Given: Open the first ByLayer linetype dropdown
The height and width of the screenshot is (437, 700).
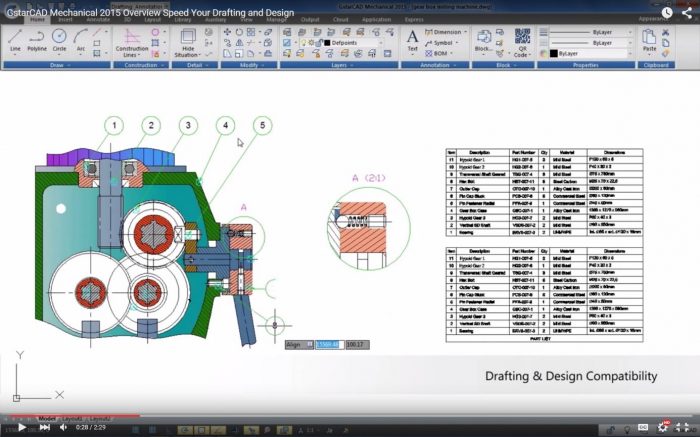Looking at the screenshot, I should coord(630,32).
